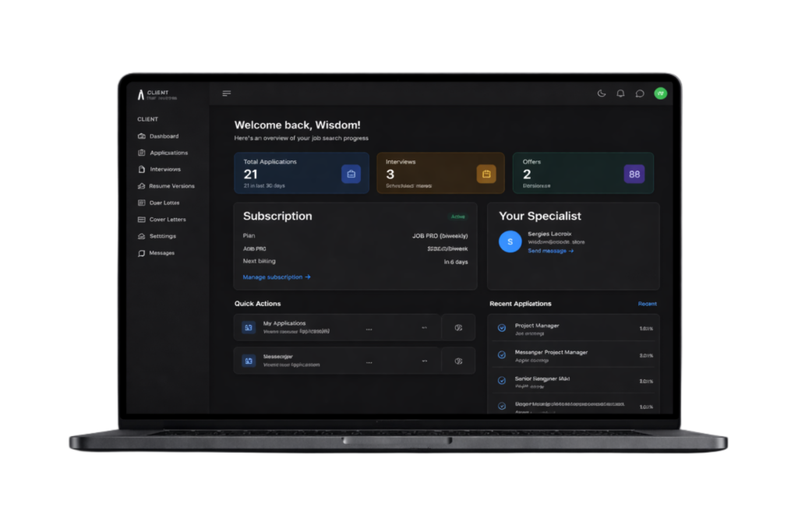798x532 pixels.
Task: Toggle the Project Manager check circle
Action: [x=502, y=328]
